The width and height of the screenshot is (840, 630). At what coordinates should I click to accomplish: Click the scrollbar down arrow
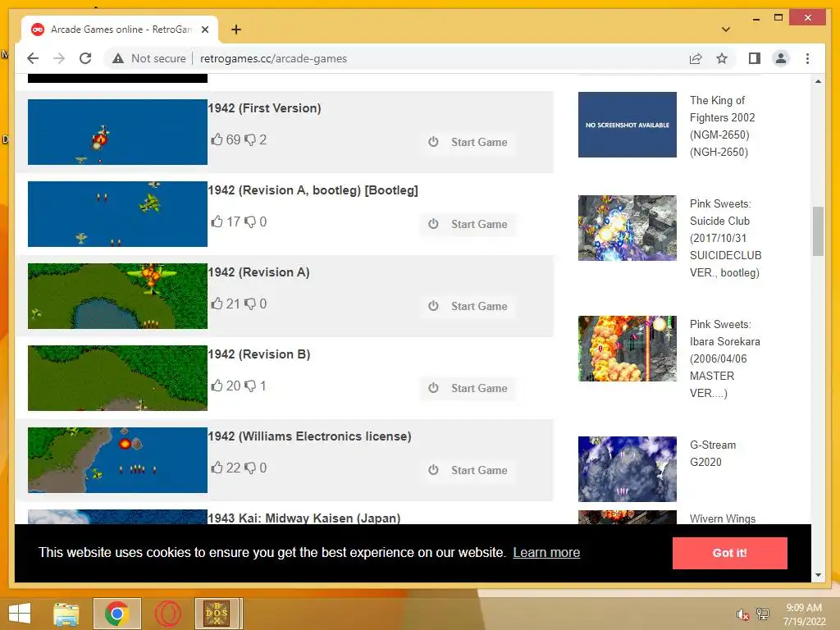click(818, 575)
